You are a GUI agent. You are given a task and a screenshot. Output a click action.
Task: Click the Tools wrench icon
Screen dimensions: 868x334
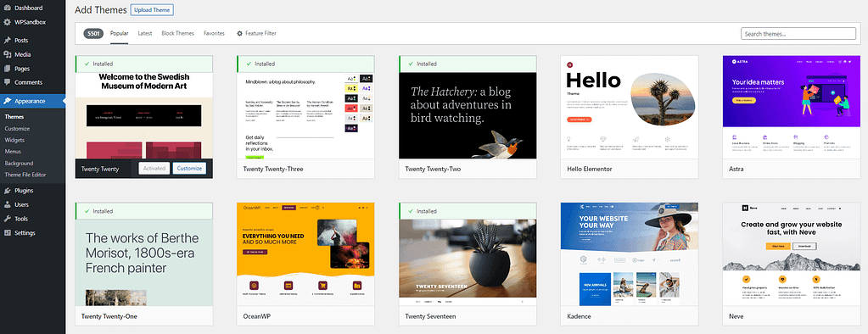7,219
